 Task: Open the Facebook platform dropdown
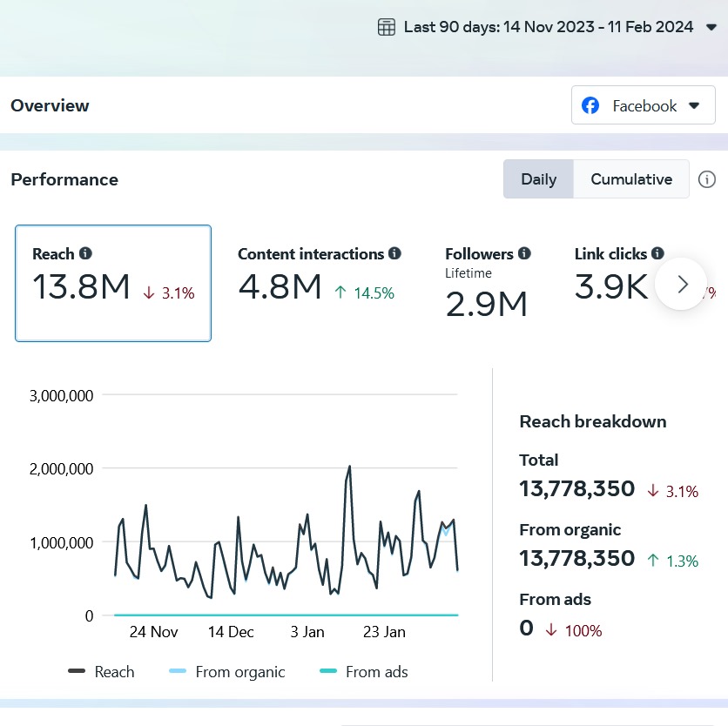click(x=643, y=105)
